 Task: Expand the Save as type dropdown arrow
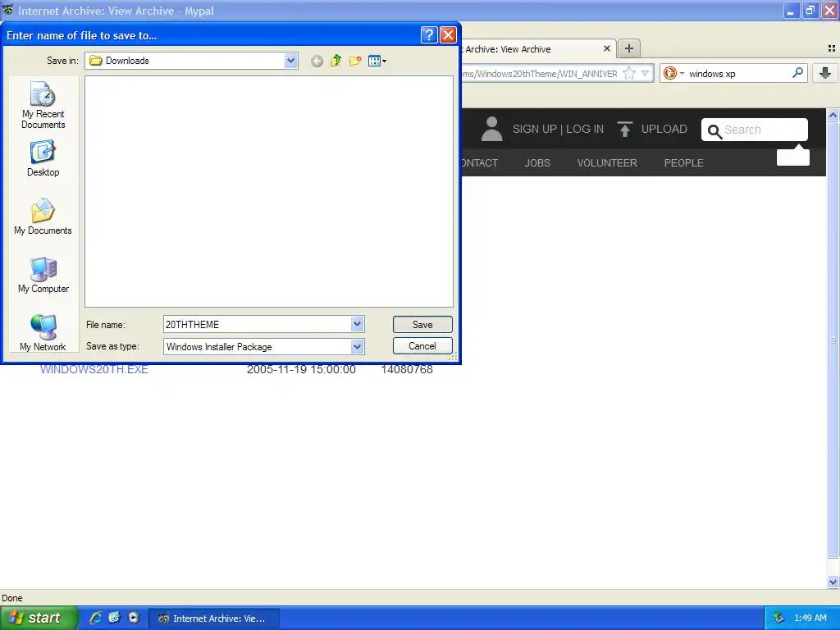point(358,347)
